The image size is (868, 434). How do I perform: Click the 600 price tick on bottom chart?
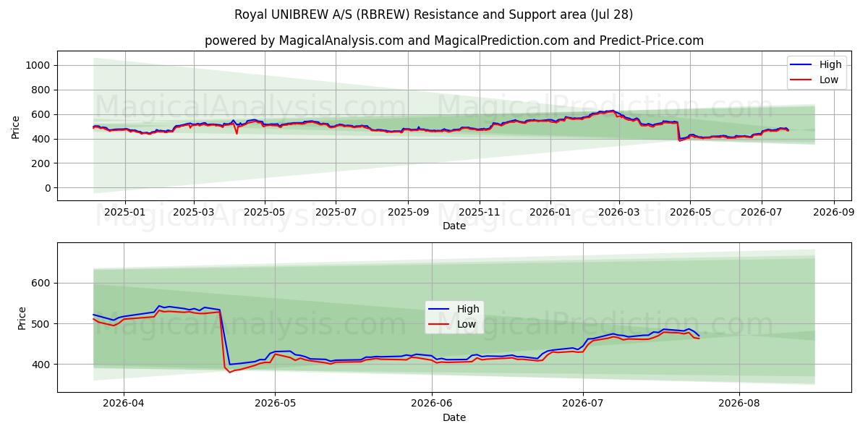(41, 283)
